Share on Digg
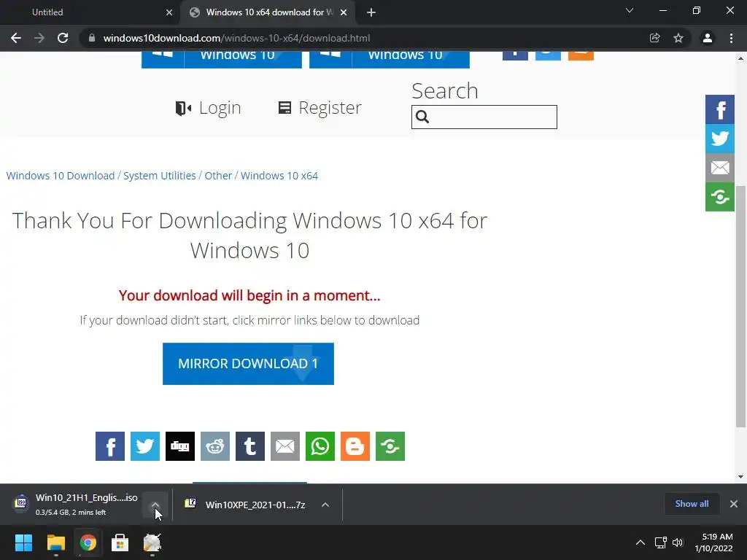Image resolution: width=747 pixels, height=560 pixels. click(x=180, y=446)
